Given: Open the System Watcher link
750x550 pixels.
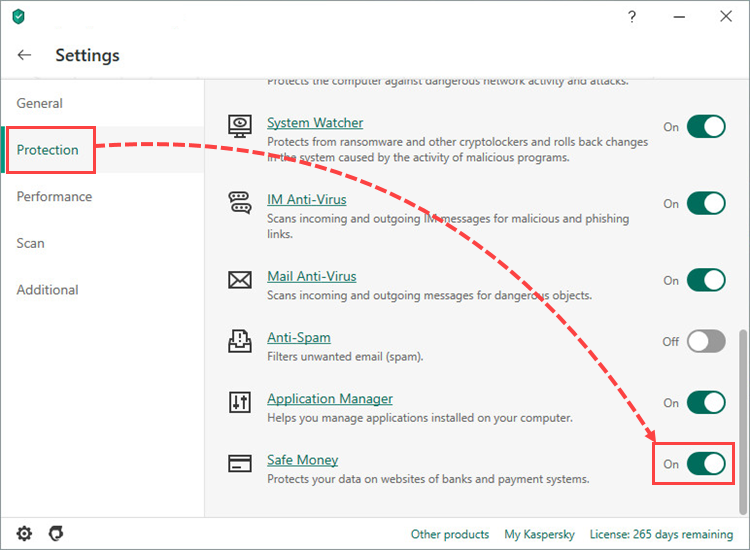Looking at the screenshot, I should click(315, 123).
